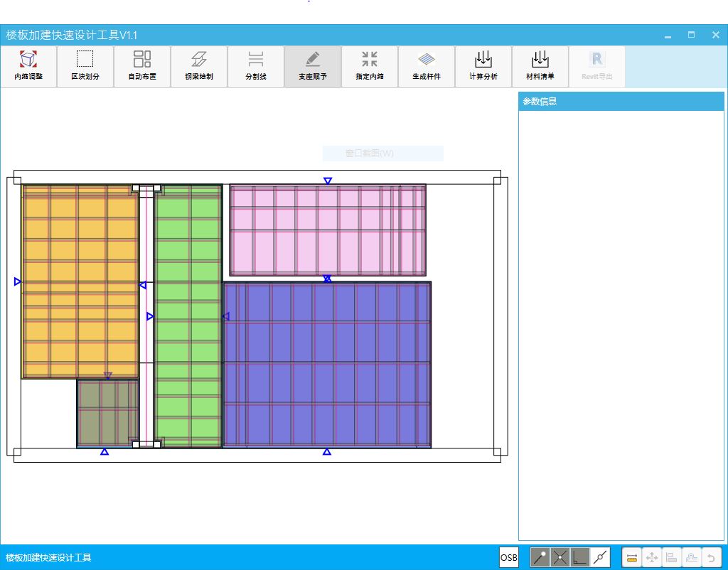This screenshot has width=728, height=570.
Task: Open the 材料清单 material list
Action: coord(540,67)
